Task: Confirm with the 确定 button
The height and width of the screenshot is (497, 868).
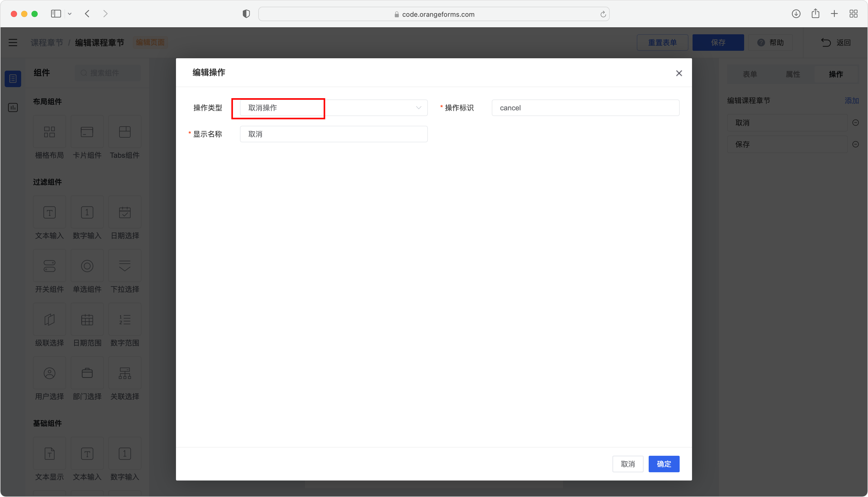Action: tap(664, 464)
